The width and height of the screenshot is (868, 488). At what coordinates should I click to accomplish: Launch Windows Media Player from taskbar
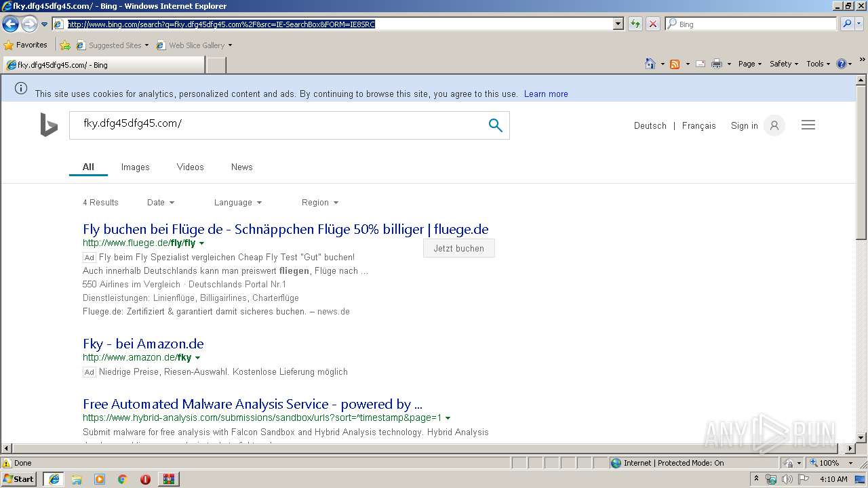tap(100, 479)
